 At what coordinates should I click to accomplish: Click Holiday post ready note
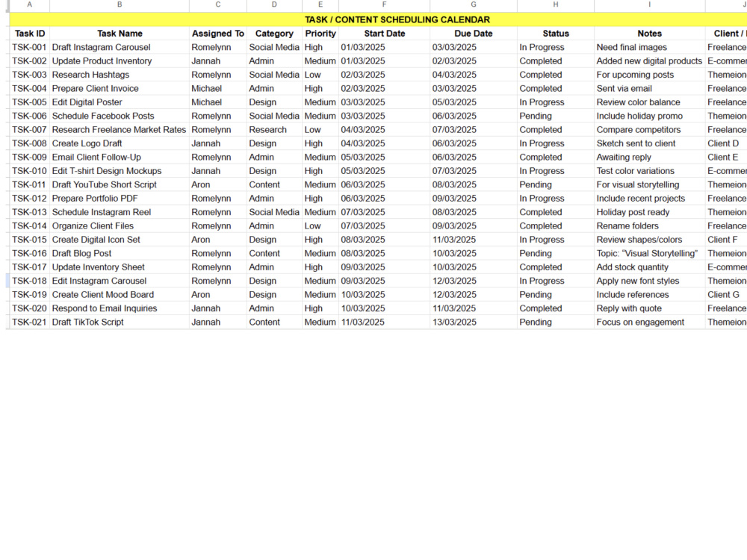649,212
